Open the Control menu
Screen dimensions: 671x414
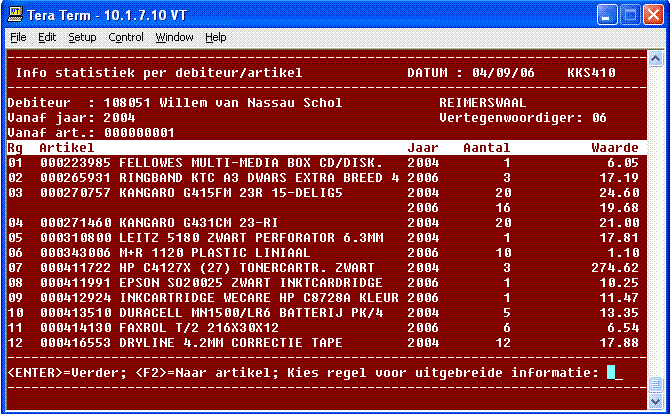(x=126, y=37)
